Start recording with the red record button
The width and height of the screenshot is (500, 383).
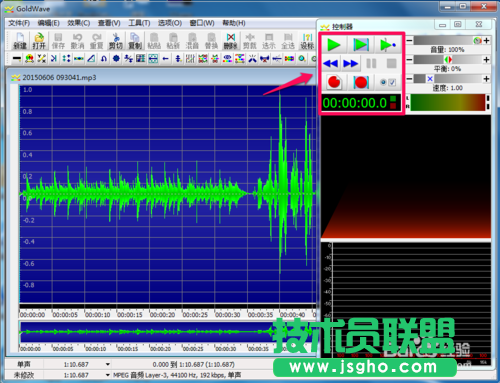(x=334, y=82)
